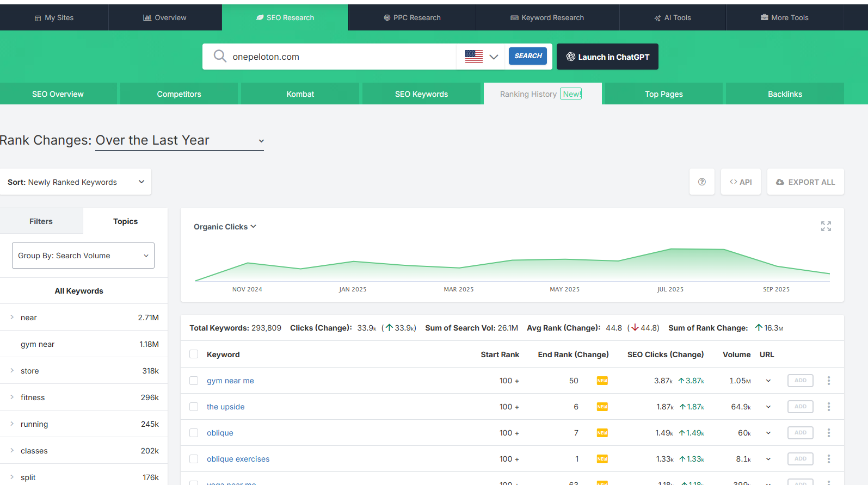Open the Filters tab
Viewport: 868px width, 485px height.
[41, 221]
